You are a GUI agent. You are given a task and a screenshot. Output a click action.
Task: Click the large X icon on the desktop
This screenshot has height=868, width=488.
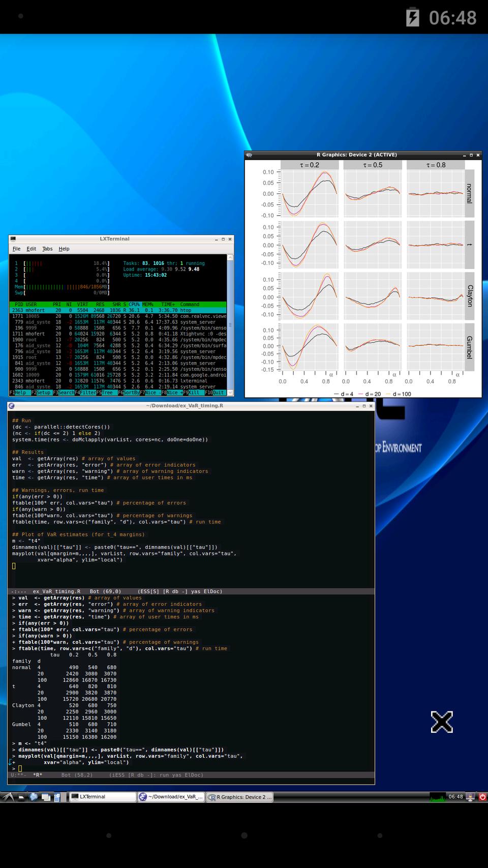point(441,722)
